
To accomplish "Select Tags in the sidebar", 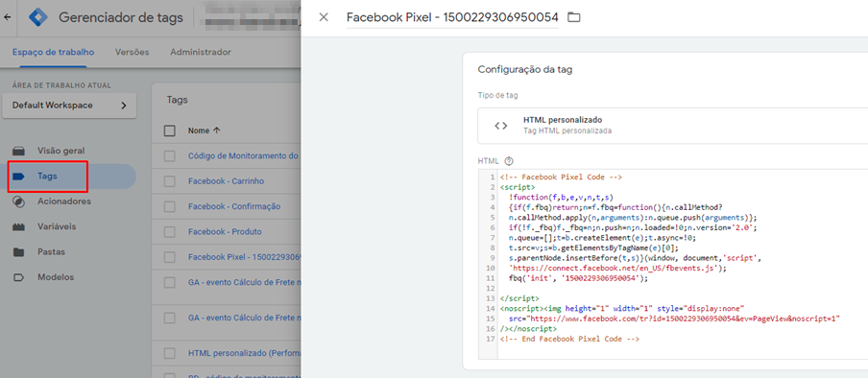I will 69,176.
